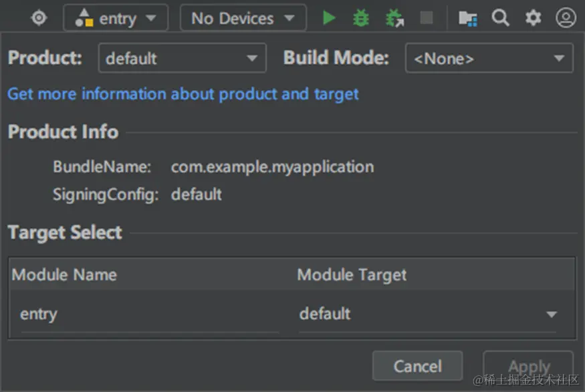Open Project Structure from the toolbar

click(468, 18)
